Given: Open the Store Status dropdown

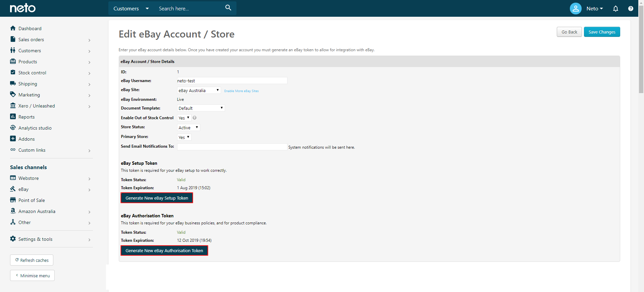Looking at the screenshot, I should coord(189,128).
